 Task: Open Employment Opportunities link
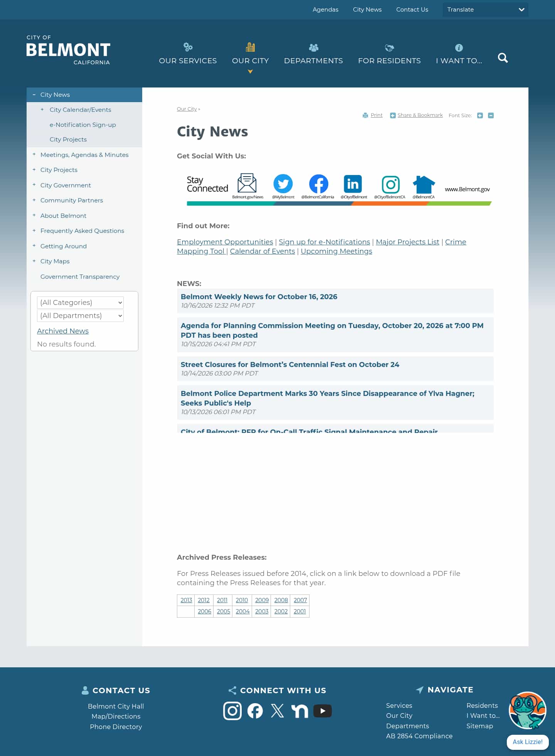coord(225,242)
